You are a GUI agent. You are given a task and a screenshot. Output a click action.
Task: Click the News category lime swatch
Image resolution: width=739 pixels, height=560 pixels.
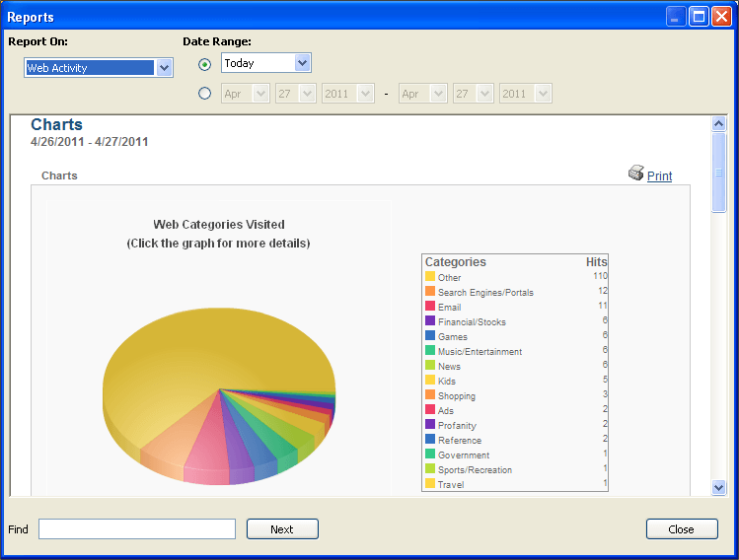430,365
